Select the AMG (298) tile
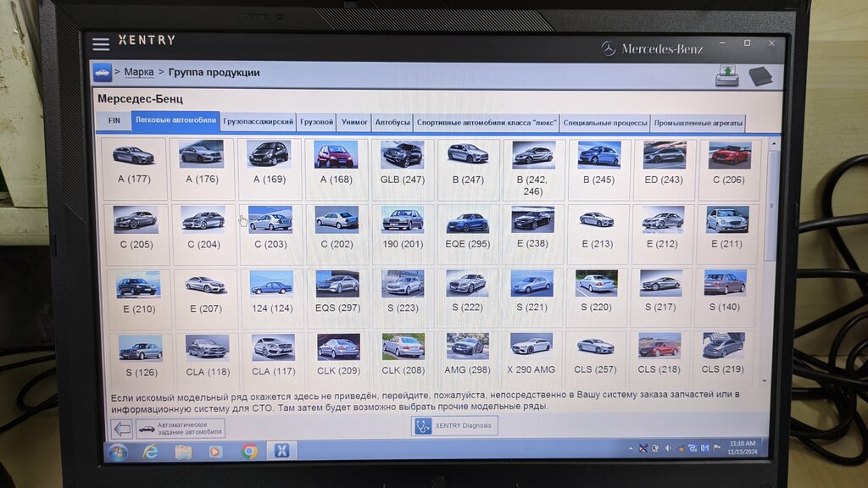Image resolution: width=868 pixels, height=488 pixels. [467, 358]
